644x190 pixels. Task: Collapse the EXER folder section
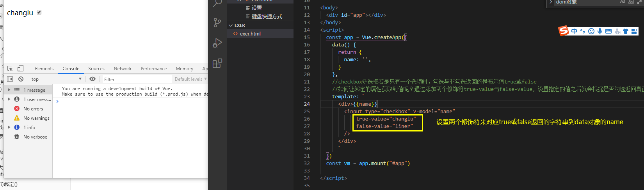260,25
